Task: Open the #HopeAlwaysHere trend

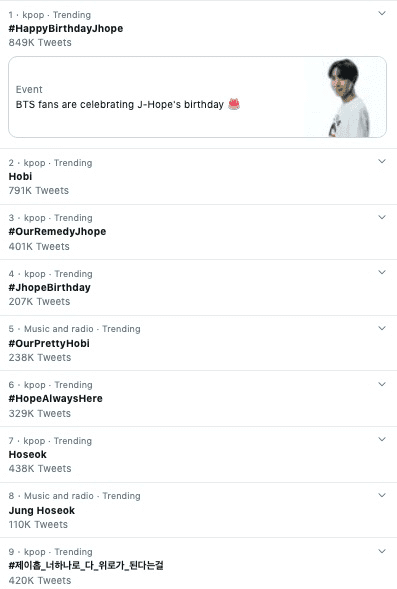Action: pos(56,399)
